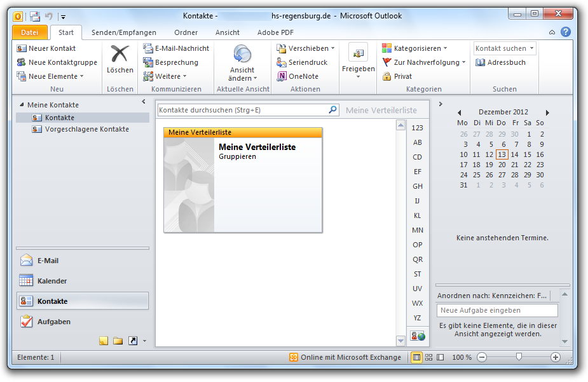Minimize the navigation pane
The width and height of the screenshot is (588, 382).
pyautogui.click(x=143, y=102)
